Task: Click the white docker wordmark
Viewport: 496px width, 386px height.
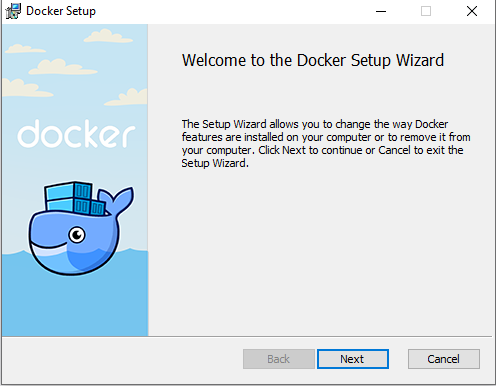Action: (x=76, y=134)
